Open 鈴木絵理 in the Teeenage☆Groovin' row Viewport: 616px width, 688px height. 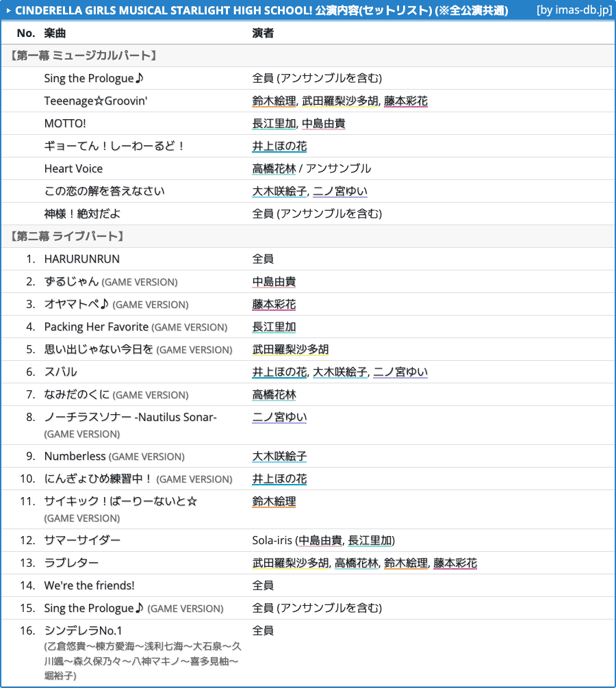(274, 101)
